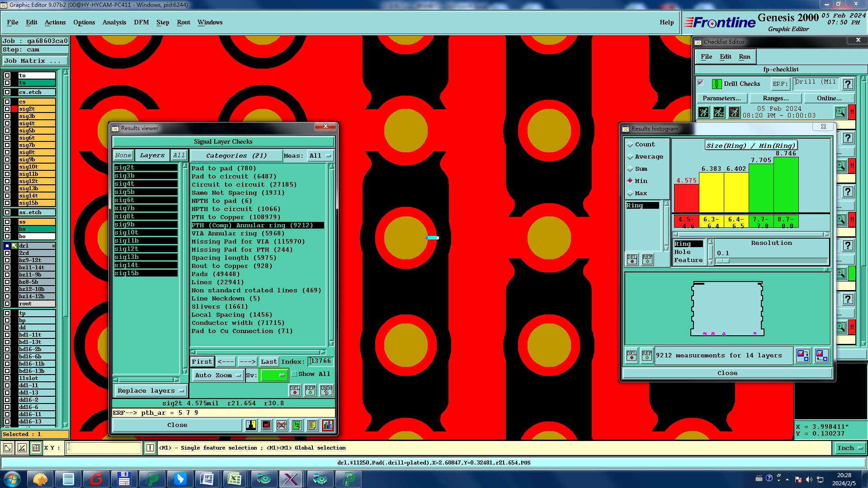Click the Parameters... button in checklist
Image resolution: width=868 pixels, height=488 pixels.
[722, 98]
